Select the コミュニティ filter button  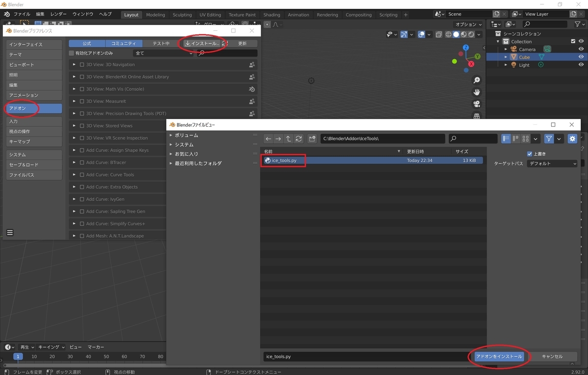point(124,44)
